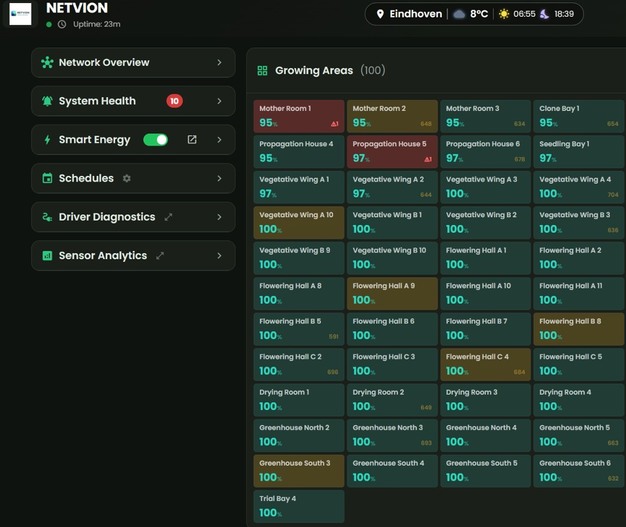This screenshot has width=626, height=527.
Task: Click the red alert badge on System Health
Action: pos(175,101)
